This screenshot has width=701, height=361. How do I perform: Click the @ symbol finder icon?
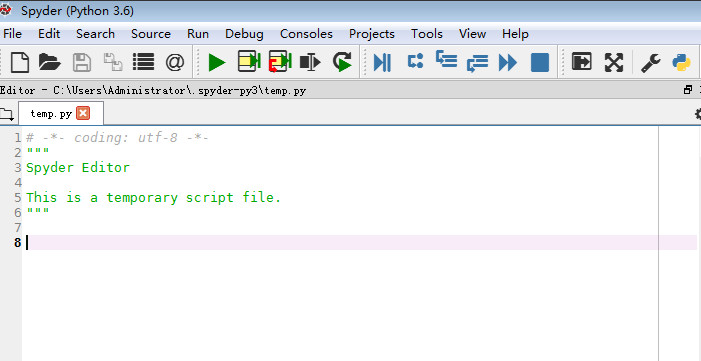click(175, 62)
